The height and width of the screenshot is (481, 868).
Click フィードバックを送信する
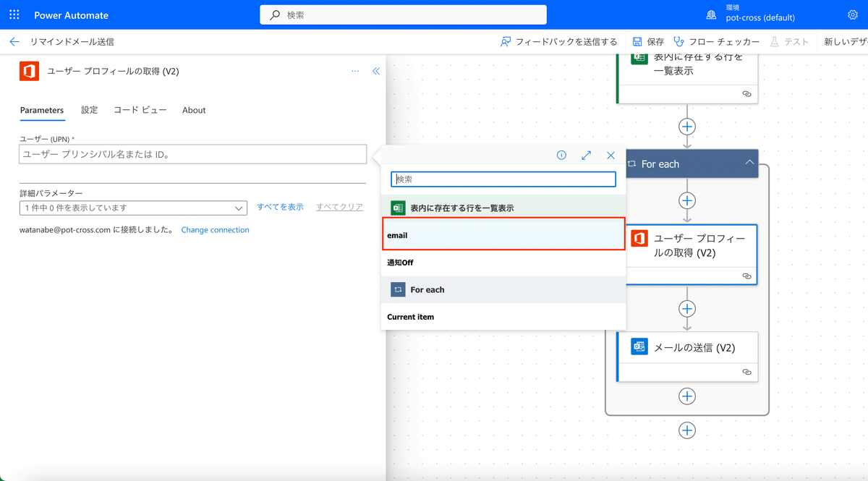(559, 42)
